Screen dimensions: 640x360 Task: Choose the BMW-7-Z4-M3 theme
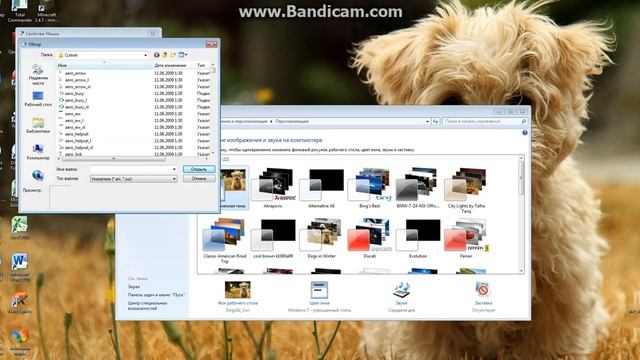click(x=418, y=188)
